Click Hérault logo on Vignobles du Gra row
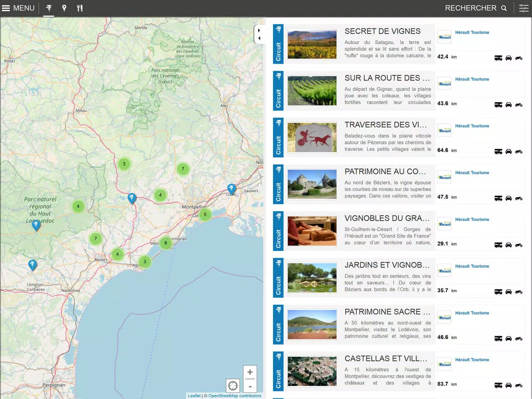Image resolution: width=532 pixels, height=399 pixels. click(444, 224)
